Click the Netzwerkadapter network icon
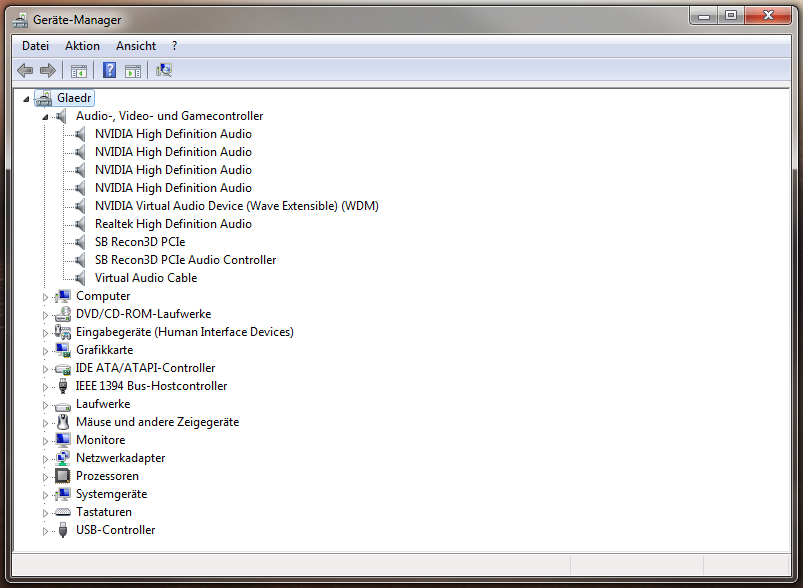Image resolution: width=803 pixels, height=588 pixels. (62, 458)
